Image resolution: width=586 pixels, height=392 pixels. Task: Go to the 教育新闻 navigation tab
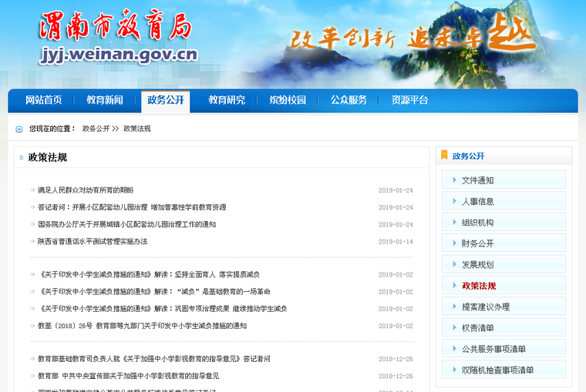coord(105,100)
